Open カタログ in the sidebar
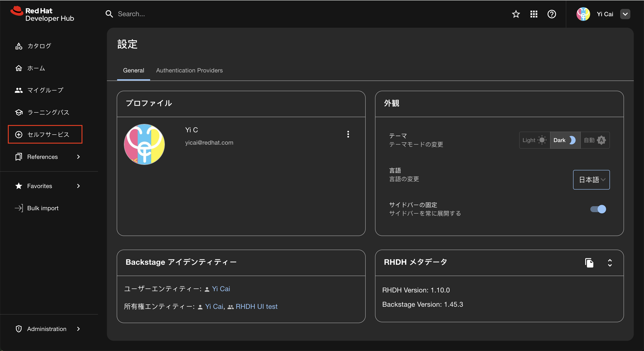This screenshot has width=644, height=351. pos(39,46)
